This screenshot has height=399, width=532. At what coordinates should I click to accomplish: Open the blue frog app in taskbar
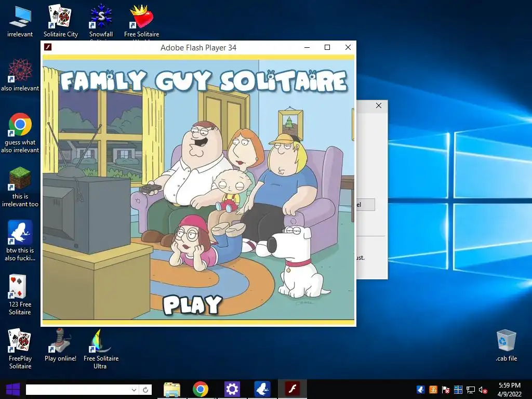262,389
